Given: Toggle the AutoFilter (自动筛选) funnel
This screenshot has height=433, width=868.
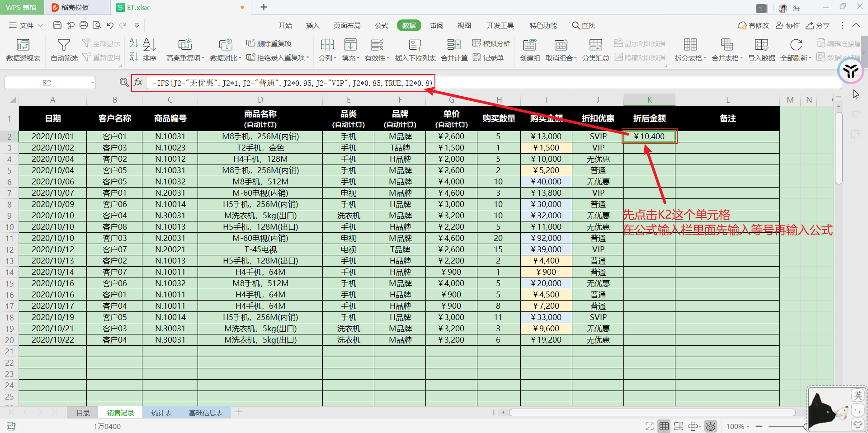Looking at the screenshot, I should (x=64, y=50).
